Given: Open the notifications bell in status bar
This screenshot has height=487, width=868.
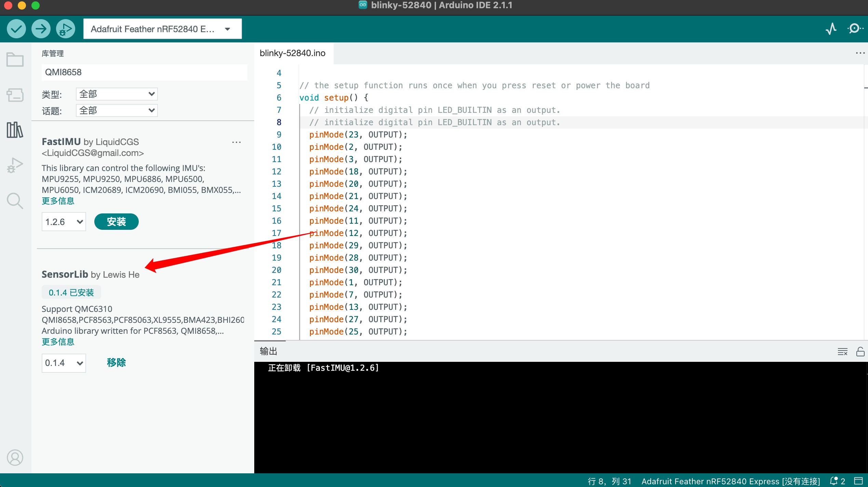Looking at the screenshot, I should pos(837,481).
